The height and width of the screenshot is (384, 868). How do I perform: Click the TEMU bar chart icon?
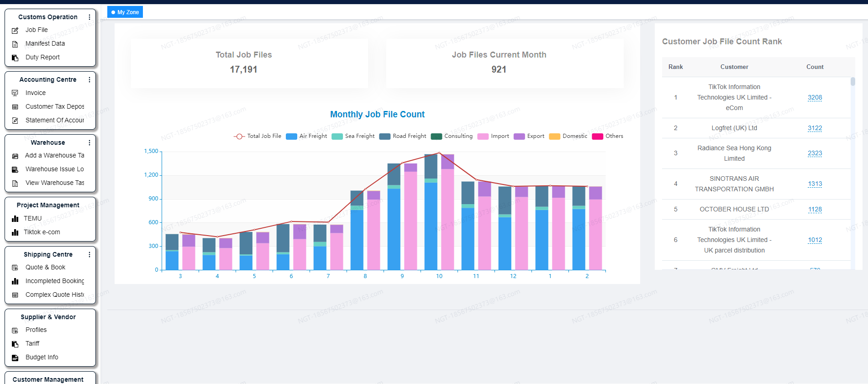click(15, 219)
